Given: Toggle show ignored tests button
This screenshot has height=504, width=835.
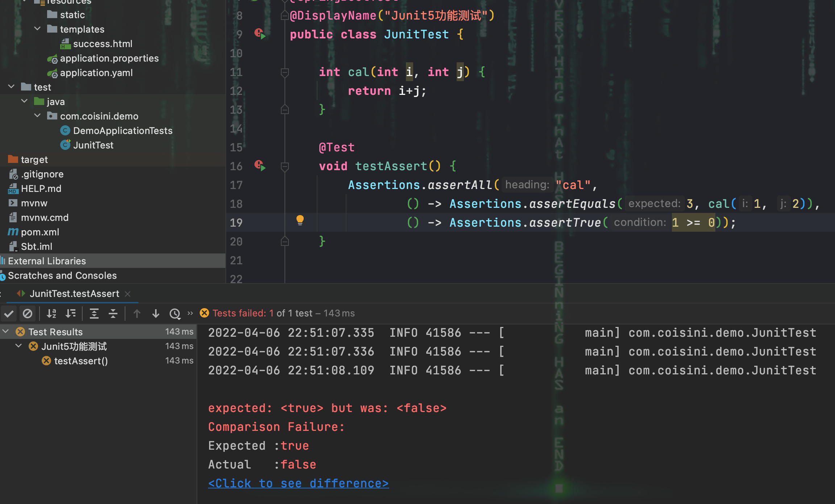Looking at the screenshot, I should tap(28, 314).
